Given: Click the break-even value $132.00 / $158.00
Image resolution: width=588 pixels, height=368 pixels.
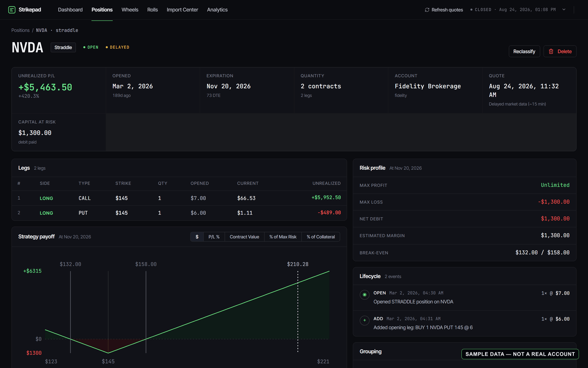Looking at the screenshot, I should click(543, 253).
